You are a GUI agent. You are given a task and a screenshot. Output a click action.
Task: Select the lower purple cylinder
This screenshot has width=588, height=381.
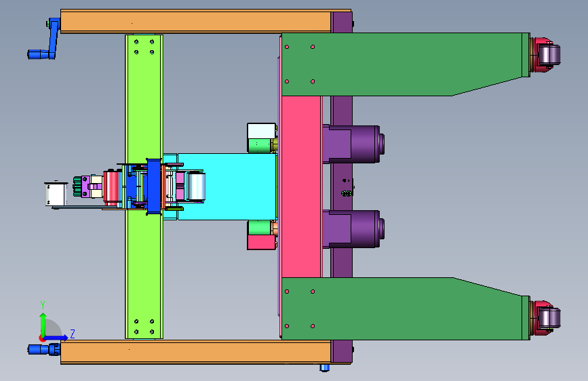coord(353,228)
